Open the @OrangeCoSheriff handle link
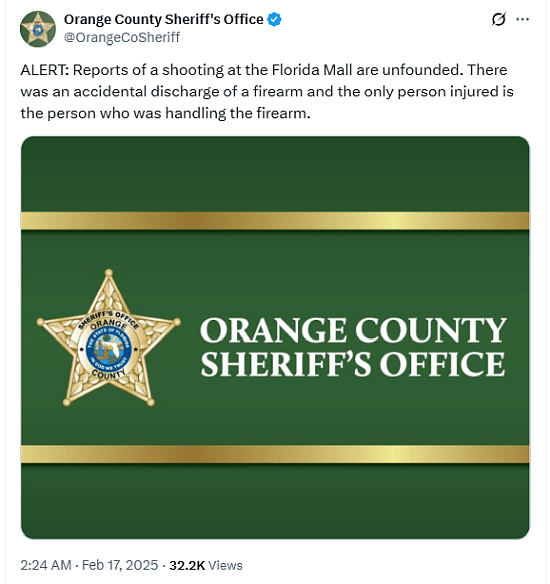The width and height of the screenshot is (550, 584). tap(122, 37)
